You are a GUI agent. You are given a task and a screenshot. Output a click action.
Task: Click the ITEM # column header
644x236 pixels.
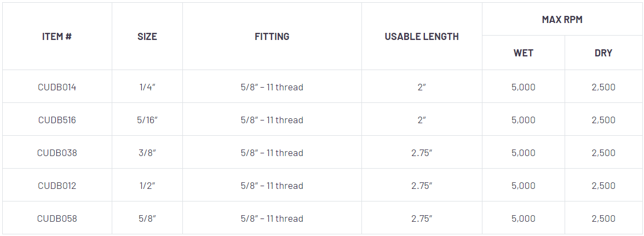click(x=57, y=37)
